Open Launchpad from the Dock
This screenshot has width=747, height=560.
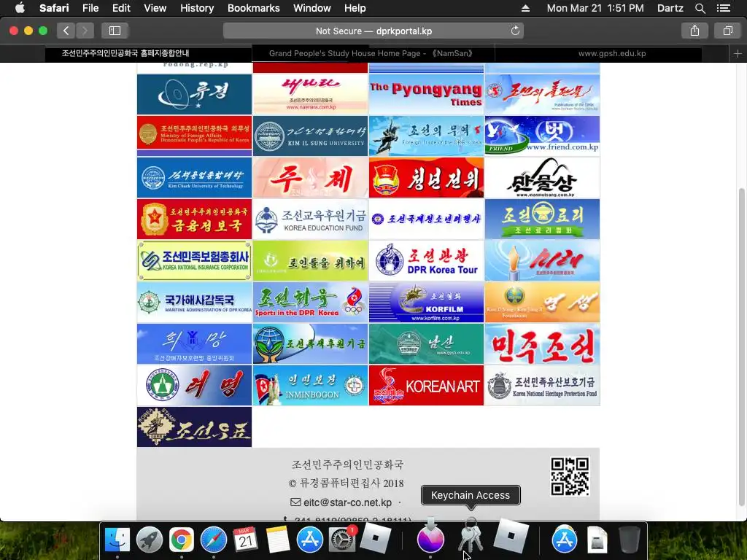(150, 540)
